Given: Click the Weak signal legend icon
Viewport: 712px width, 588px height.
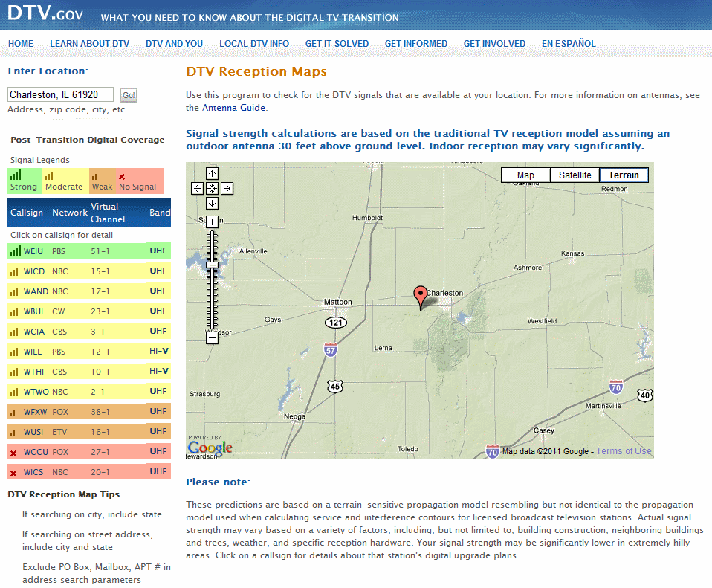Looking at the screenshot, I should 94,177.
